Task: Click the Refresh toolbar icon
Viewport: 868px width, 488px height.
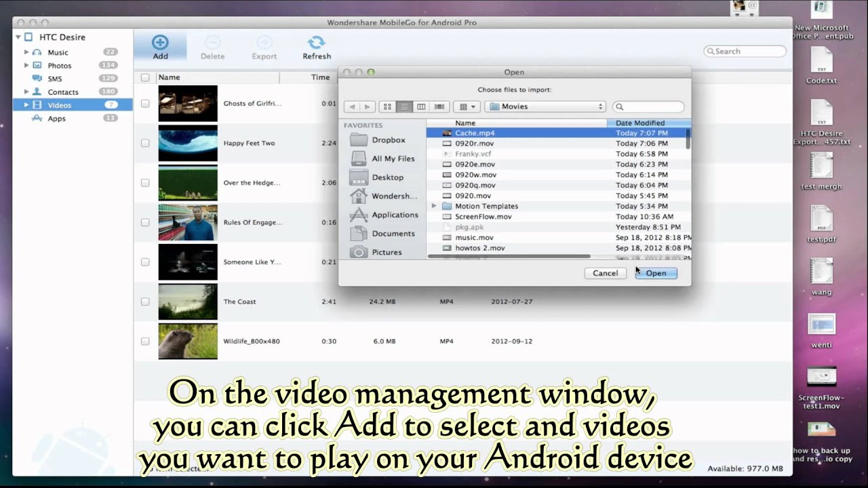Action: click(316, 42)
